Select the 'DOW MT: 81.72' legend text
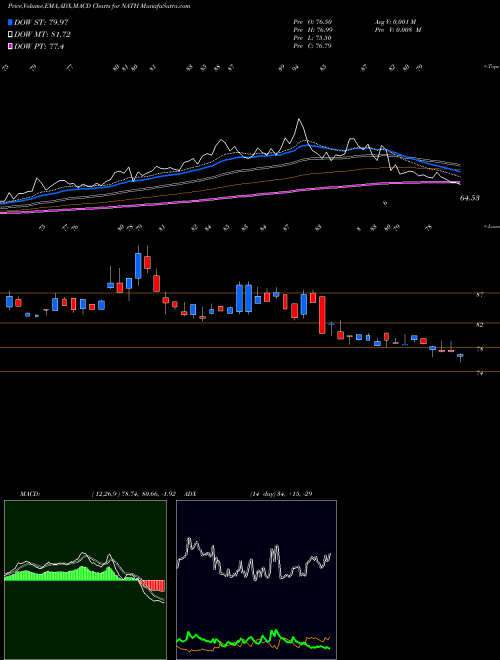This screenshot has width=500, height=660. coord(42,35)
